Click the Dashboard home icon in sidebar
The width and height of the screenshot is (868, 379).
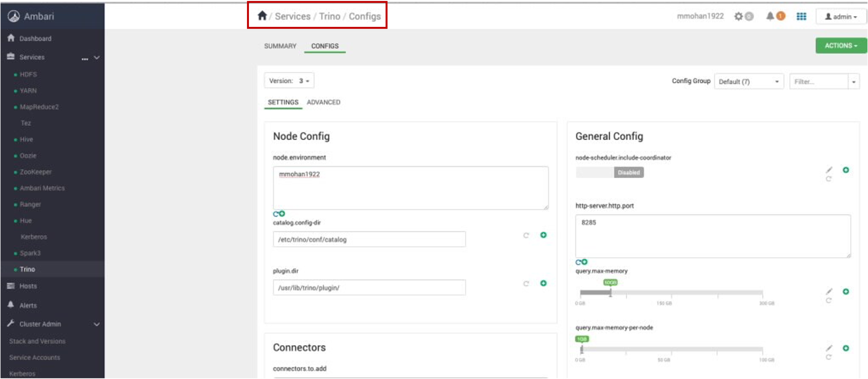11,38
